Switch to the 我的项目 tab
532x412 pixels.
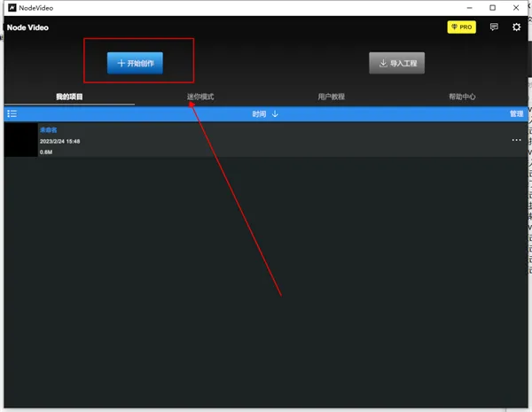[x=69, y=97]
